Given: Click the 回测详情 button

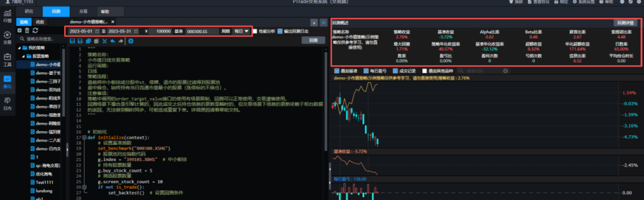Looking at the screenshot, I should tap(625, 23).
